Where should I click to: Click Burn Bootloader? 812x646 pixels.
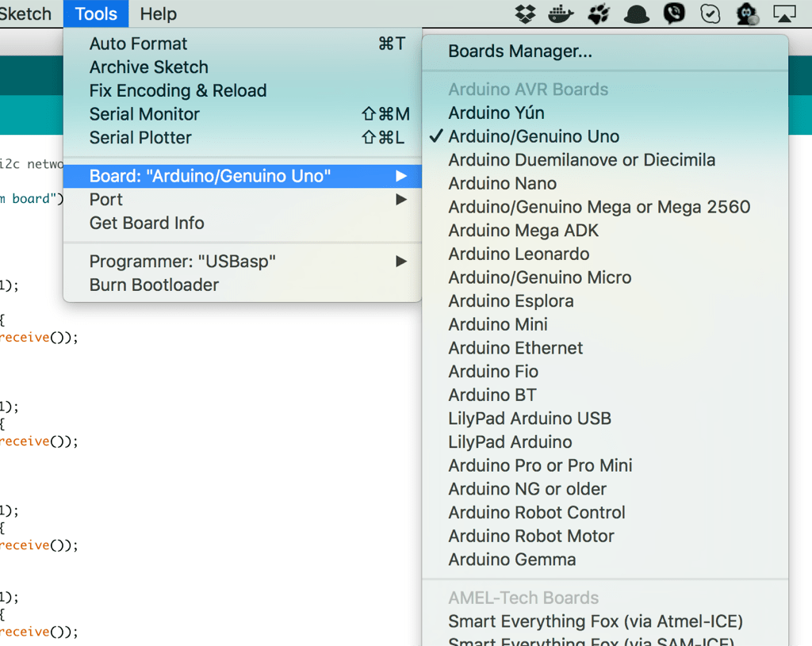tap(243, 285)
